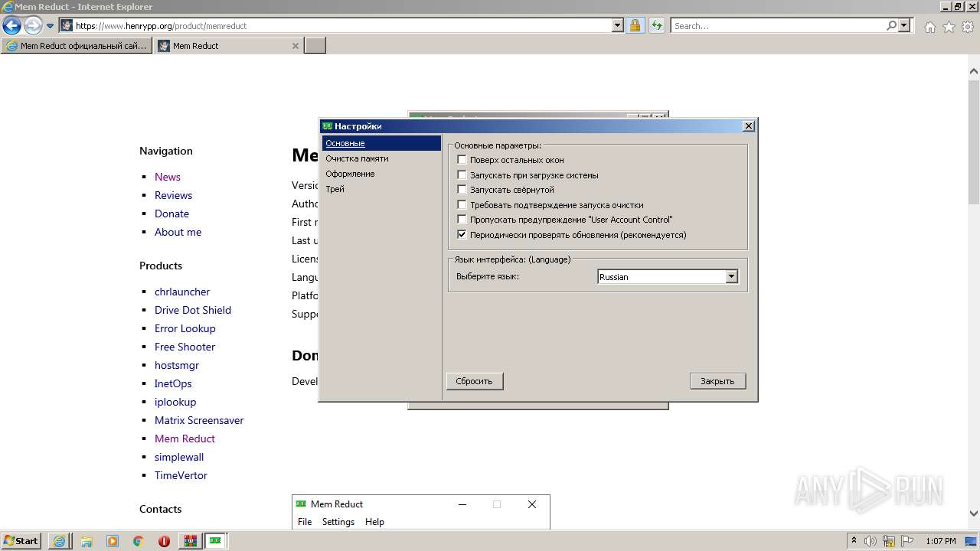Open the Matrix Screensaver link
Viewport: 980px width, 551px height.
tap(199, 420)
